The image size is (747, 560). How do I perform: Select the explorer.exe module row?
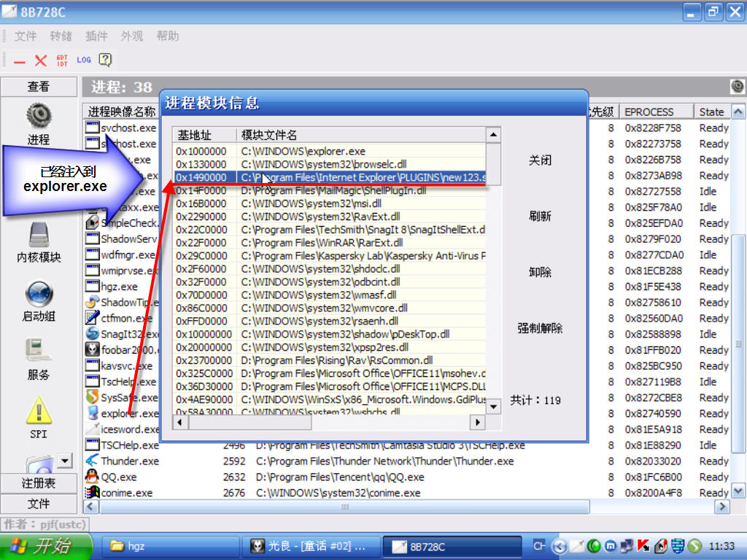[x=330, y=151]
